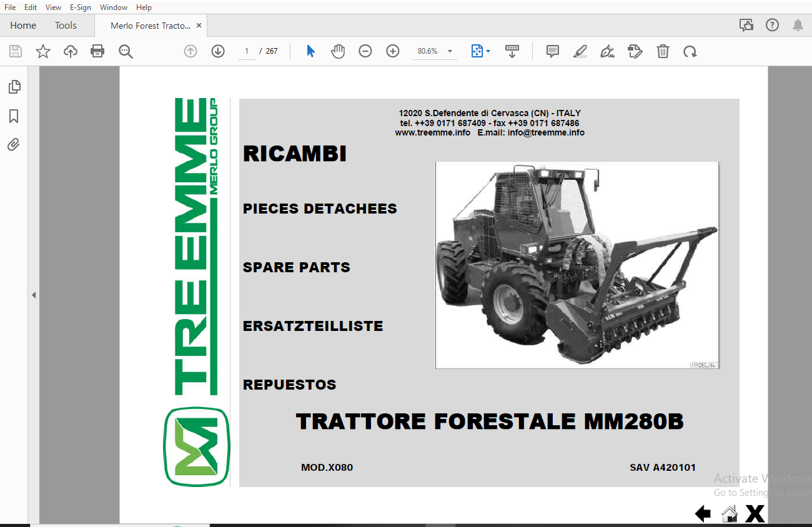Open the share with others icon
Viewport: 812px width, 527px height.
746,25
